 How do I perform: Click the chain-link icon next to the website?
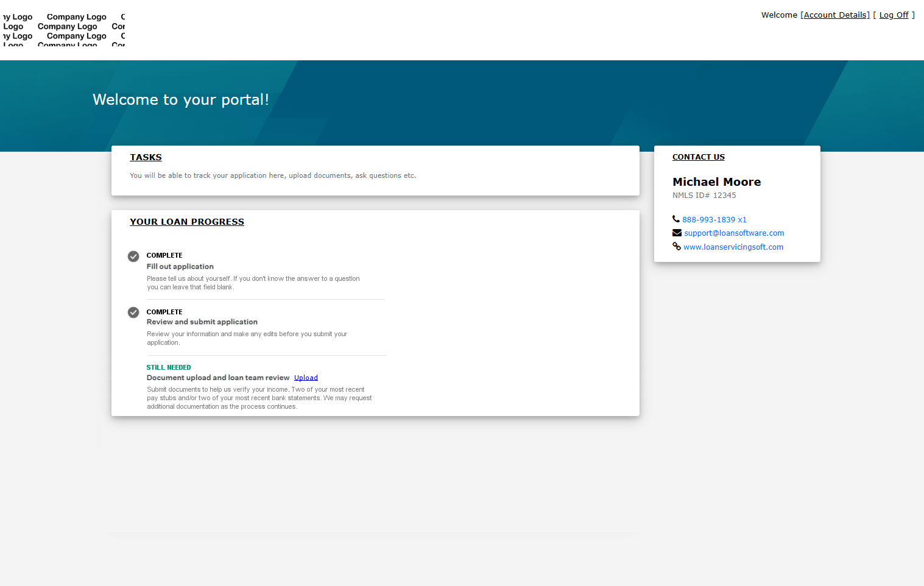(676, 246)
